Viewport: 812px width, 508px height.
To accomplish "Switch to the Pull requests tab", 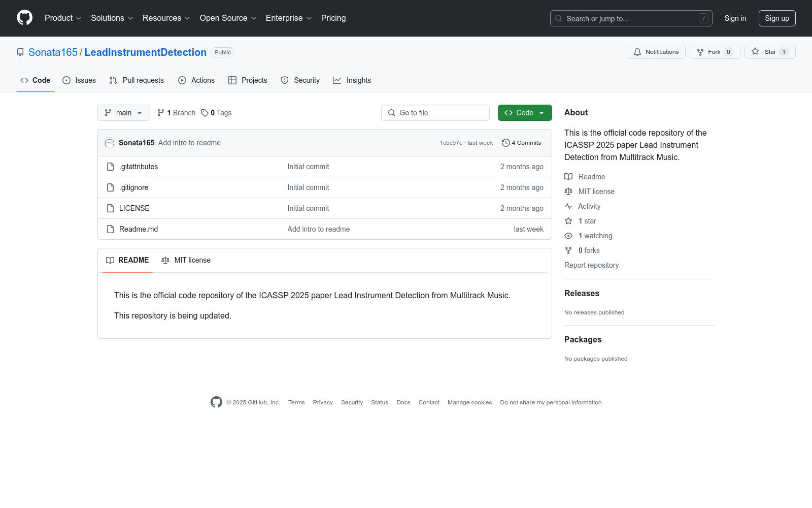I will (x=137, y=80).
